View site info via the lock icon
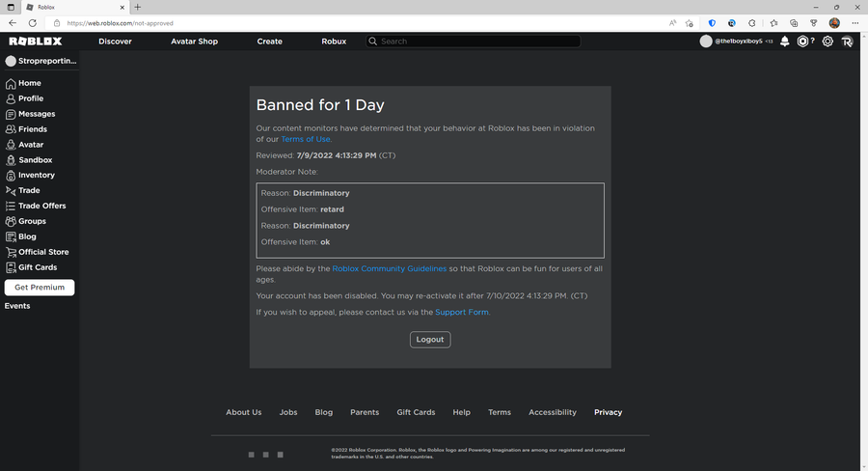Viewport: 868px width, 471px height. tap(57, 23)
